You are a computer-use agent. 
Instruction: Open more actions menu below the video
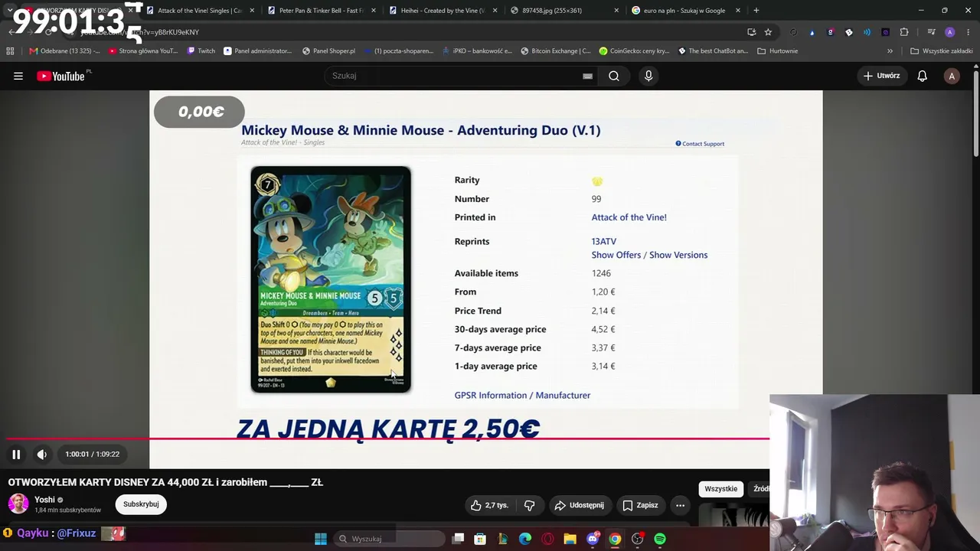tap(680, 505)
